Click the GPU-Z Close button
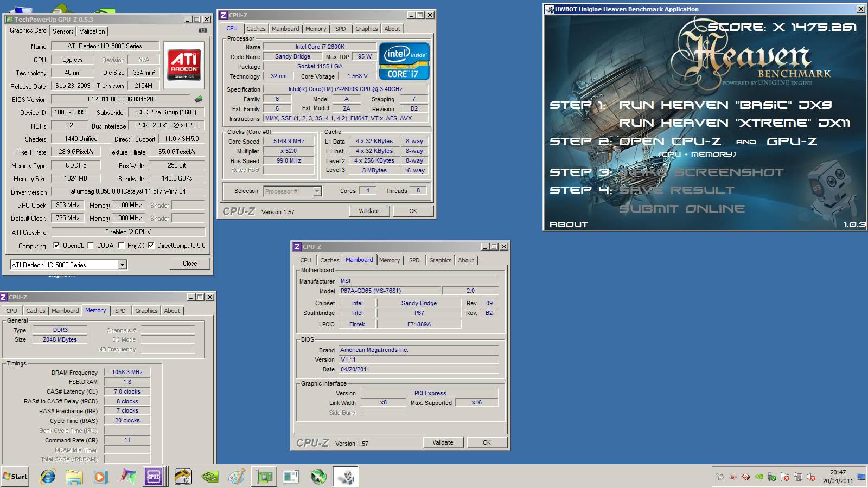Image resolution: width=868 pixels, height=488 pixels. (190, 264)
